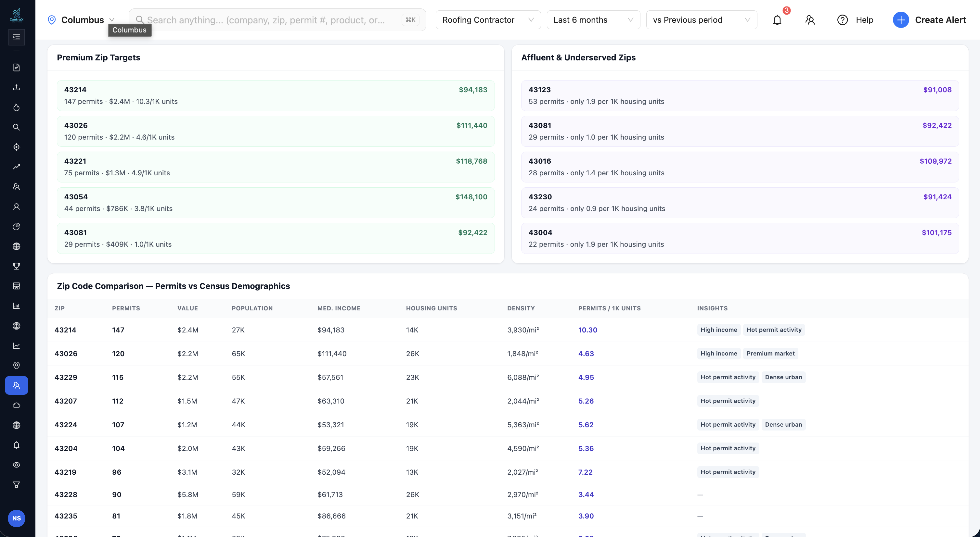This screenshot has height=537, width=980.
Task: Click the PERMITS / 1K UNITS column header
Action: tap(610, 308)
